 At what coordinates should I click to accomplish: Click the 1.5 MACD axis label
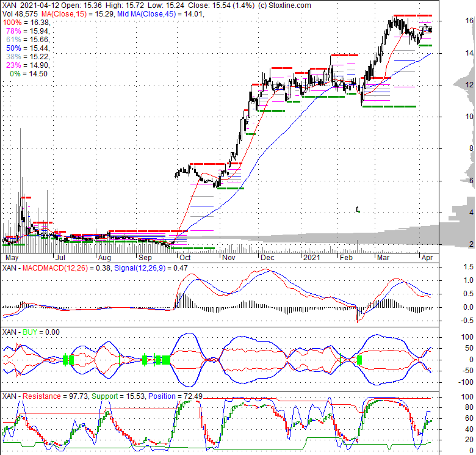[469, 267]
